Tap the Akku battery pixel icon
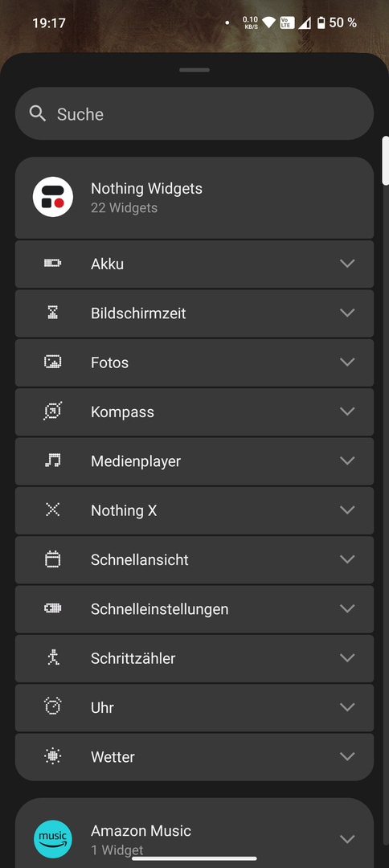The width and height of the screenshot is (389, 868). 52,264
